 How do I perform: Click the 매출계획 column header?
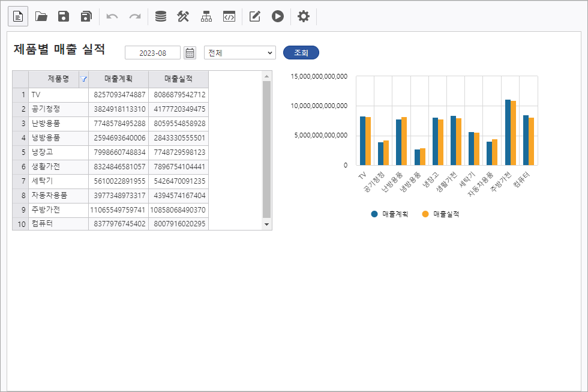[x=119, y=79]
